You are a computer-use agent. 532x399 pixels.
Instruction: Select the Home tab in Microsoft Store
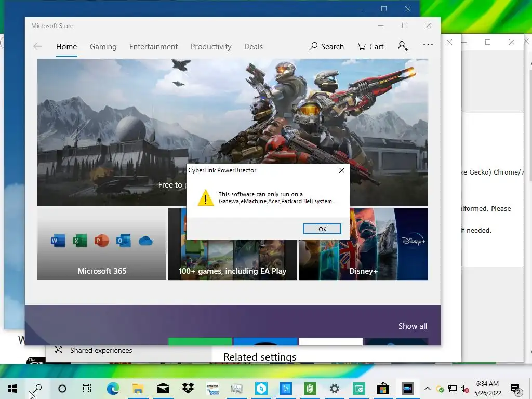coord(66,46)
